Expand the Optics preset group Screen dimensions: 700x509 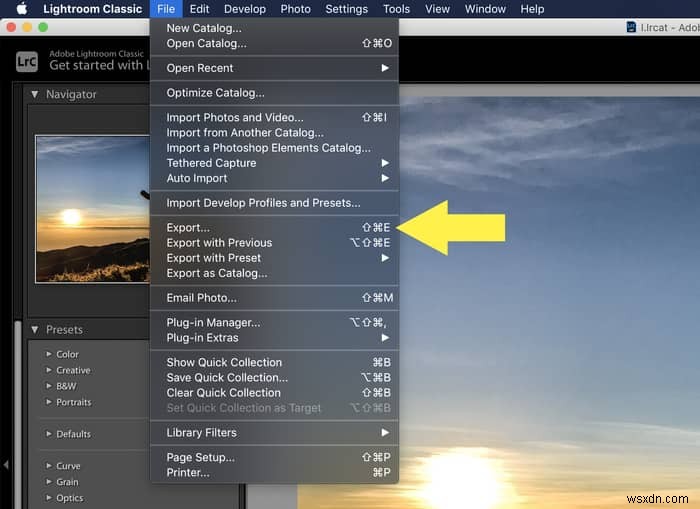[x=49, y=497]
